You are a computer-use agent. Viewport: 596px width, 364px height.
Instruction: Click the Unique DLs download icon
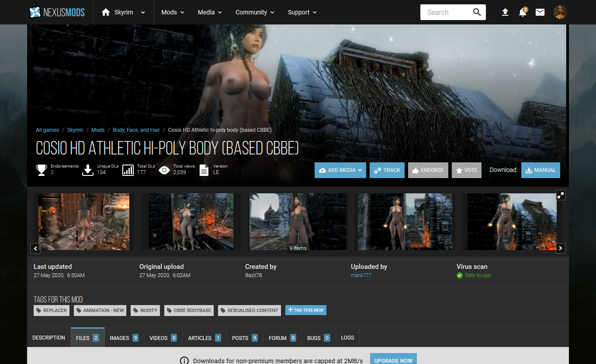point(88,170)
